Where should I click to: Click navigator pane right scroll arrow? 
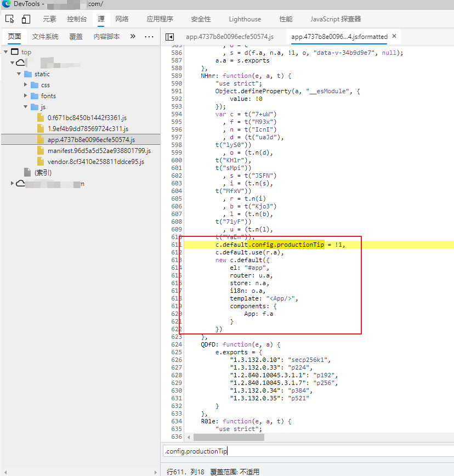(x=155, y=472)
